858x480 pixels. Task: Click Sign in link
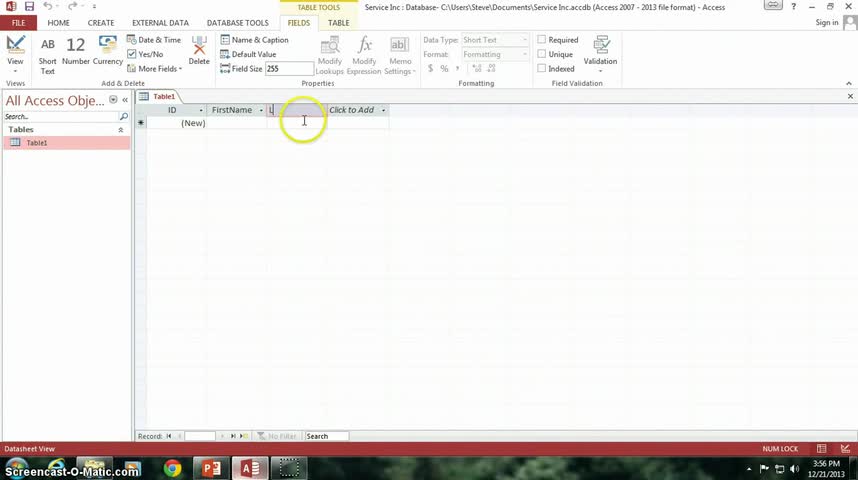click(x=827, y=22)
